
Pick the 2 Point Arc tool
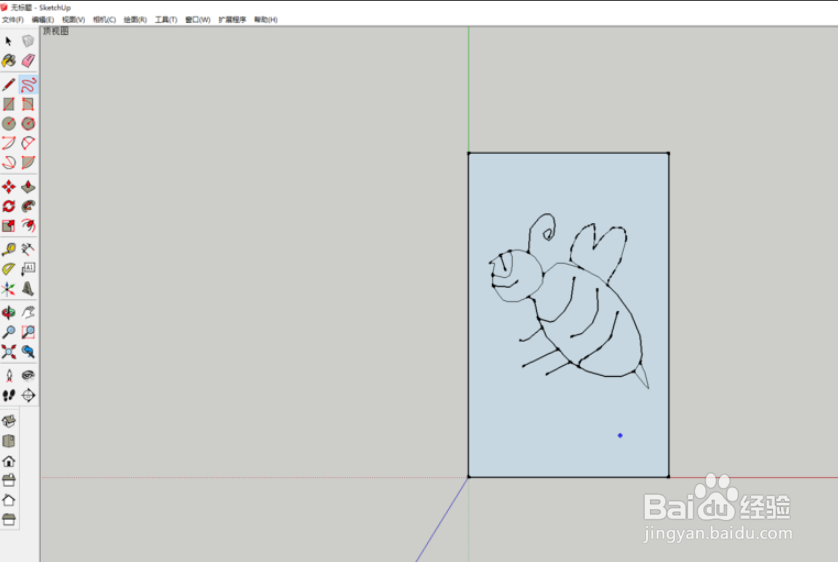(x=28, y=143)
